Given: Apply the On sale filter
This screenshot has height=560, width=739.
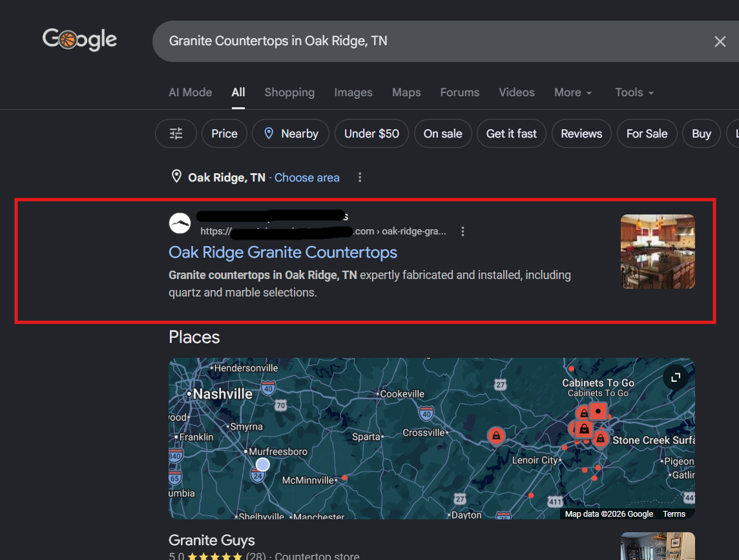Looking at the screenshot, I should click(x=442, y=134).
